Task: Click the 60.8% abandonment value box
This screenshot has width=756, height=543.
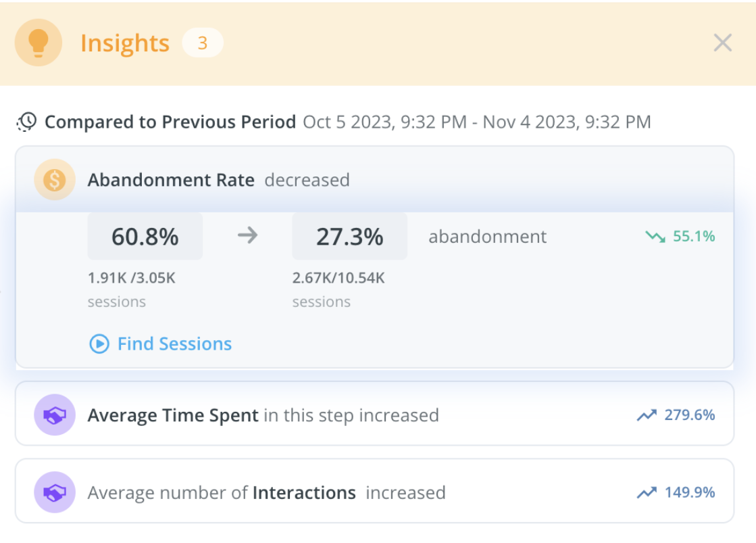Action: pos(145,236)
